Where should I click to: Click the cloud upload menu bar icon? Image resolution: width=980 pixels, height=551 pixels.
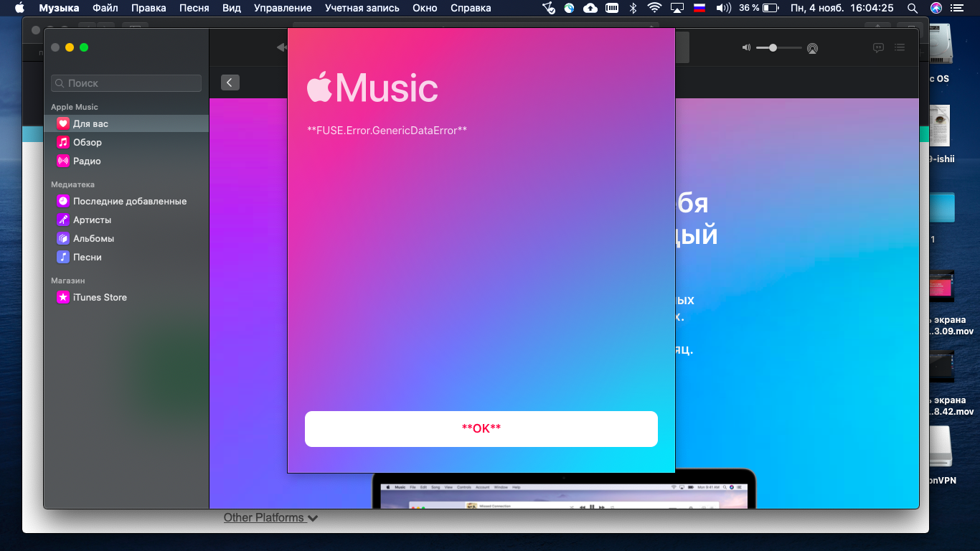click(x=590, y=8)
